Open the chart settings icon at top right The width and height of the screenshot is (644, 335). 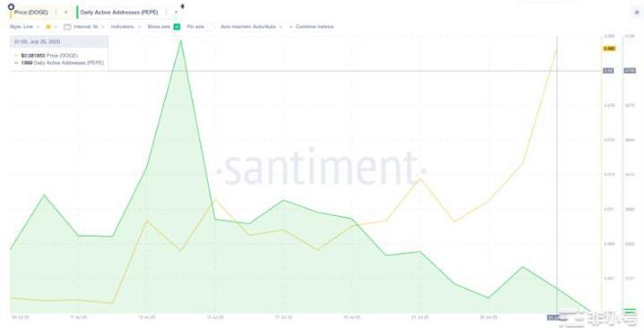[x=637, y=13]
